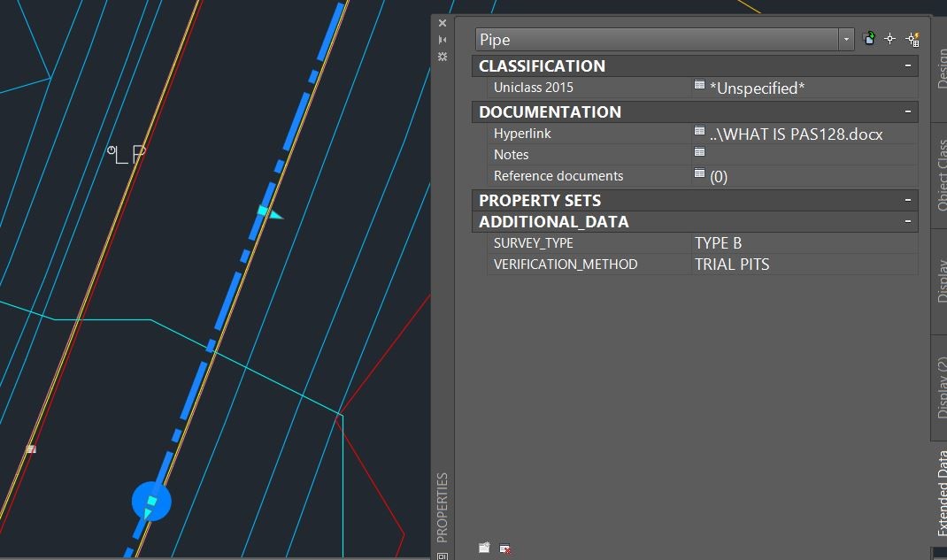Switch to the Display tab
This screenshot has width=947, height=560.
click(x=940, y=280)
